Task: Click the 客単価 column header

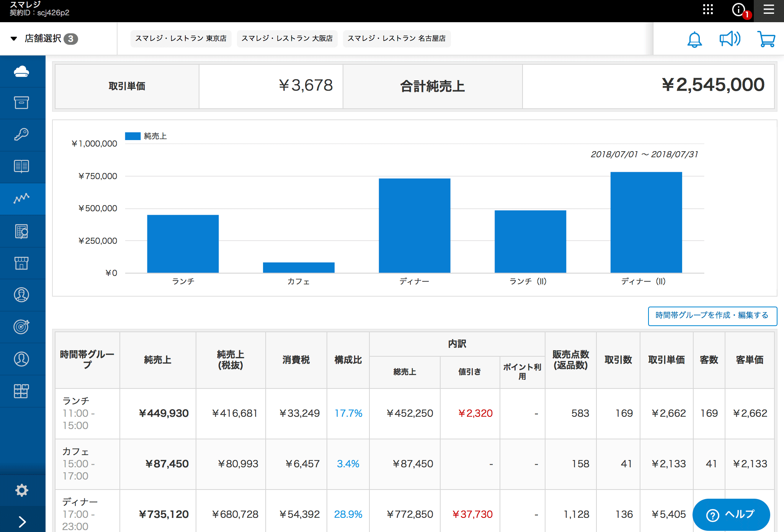Action: click(x=750, y=360)
